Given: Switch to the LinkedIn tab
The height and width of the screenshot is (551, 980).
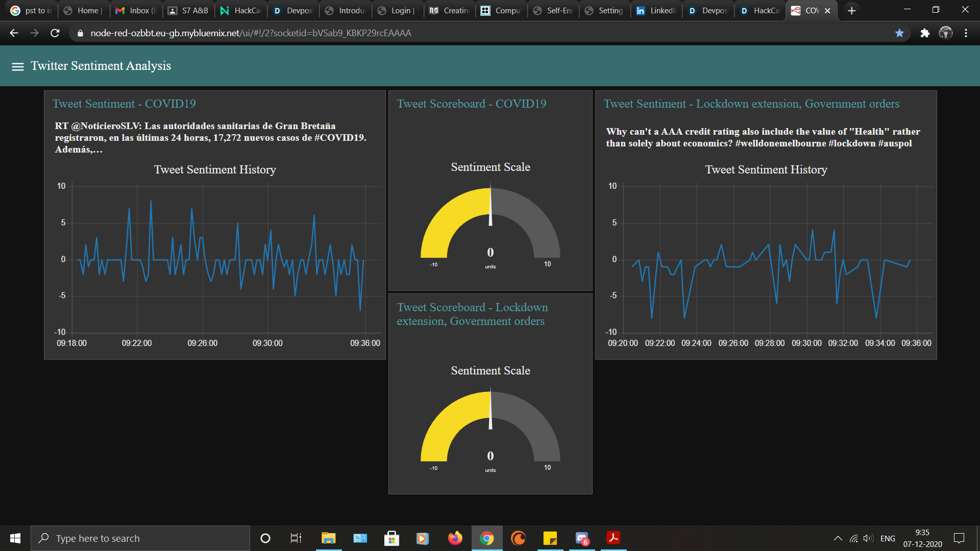Looking at the screenshot, I should [656, 11].
